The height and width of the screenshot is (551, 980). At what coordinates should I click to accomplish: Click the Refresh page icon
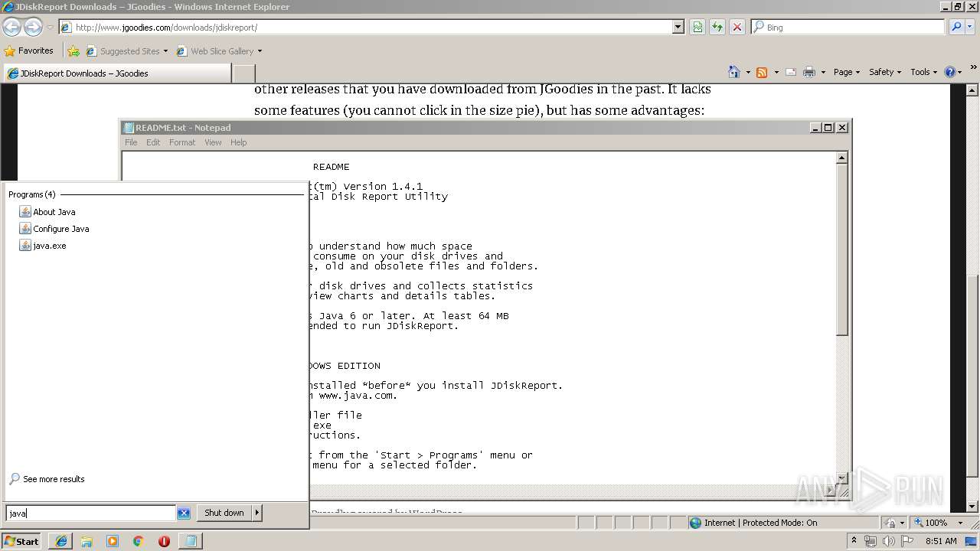[717, 27]
